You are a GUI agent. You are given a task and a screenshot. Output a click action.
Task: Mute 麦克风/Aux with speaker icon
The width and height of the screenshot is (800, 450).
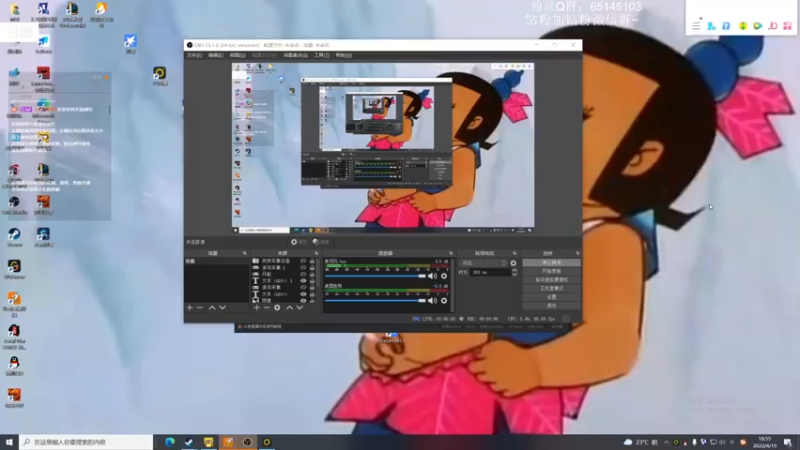click(x=433, y=276)
